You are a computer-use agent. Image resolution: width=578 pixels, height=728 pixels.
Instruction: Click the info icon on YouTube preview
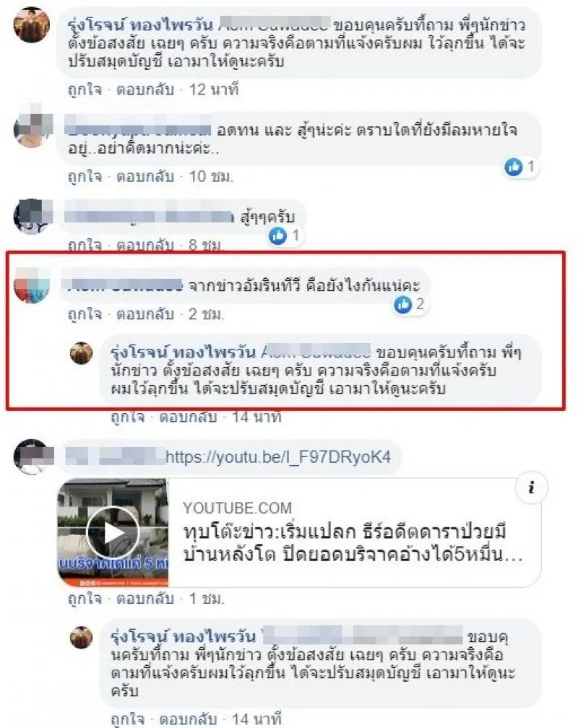click(x=531, y=488)
